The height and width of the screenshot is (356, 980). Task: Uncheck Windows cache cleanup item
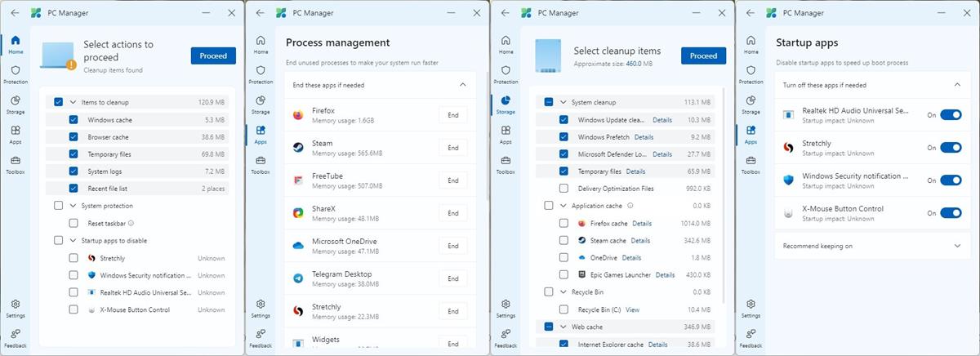(x=74, y=120)
